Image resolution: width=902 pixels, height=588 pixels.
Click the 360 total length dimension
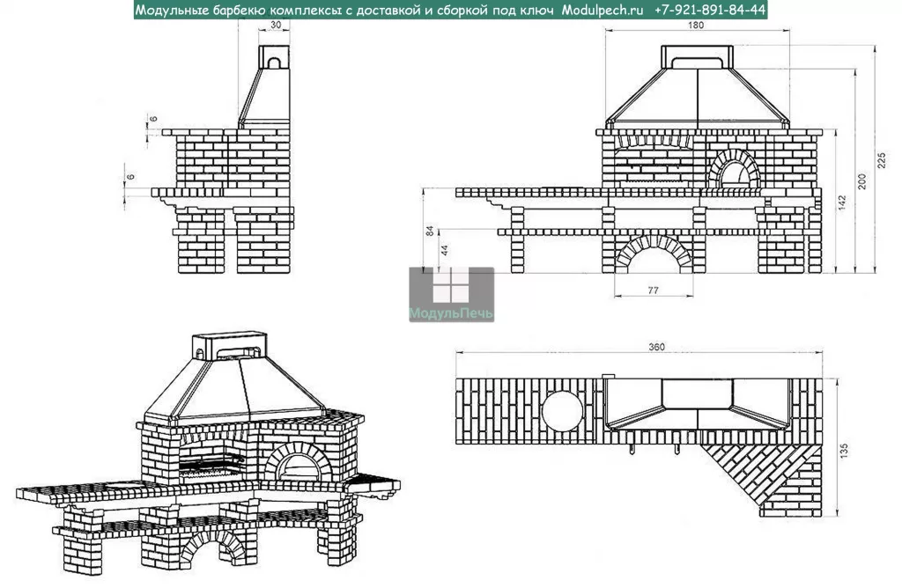coord(656,347)
